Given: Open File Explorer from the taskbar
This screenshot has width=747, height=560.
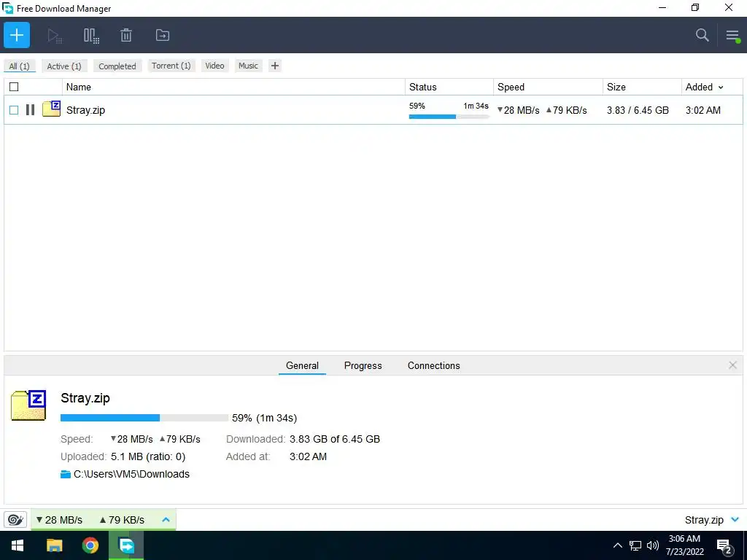Looking at the screenshot, I should (x=54, y=545).
